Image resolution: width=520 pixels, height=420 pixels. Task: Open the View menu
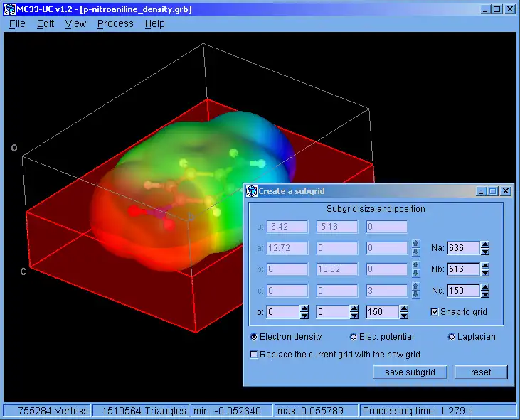click(75, 23)
